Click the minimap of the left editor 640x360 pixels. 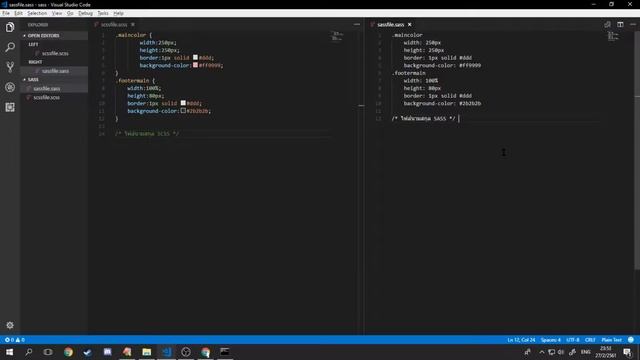[x=337, y=36]
